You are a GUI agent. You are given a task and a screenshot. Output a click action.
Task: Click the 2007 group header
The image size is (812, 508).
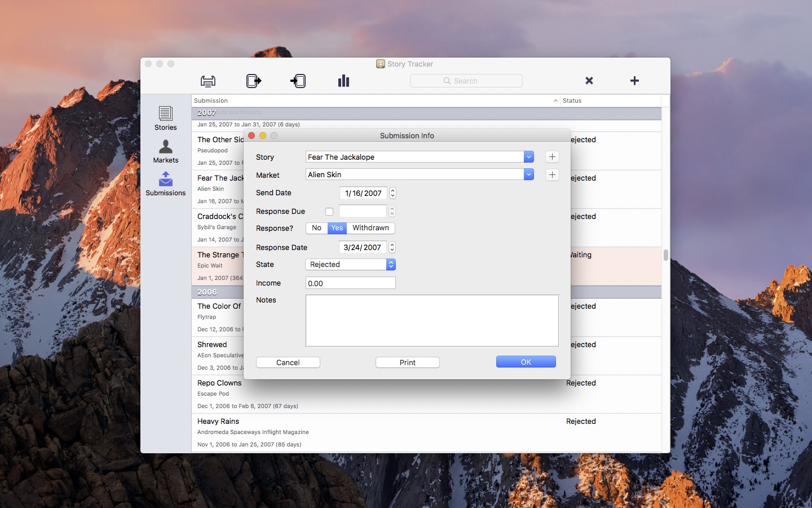click(x=426, y=113)
